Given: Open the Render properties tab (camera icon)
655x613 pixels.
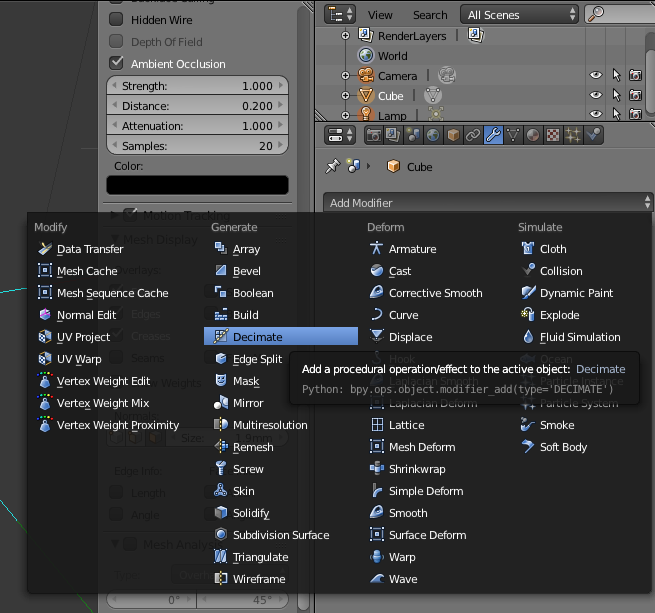Looking at the screenshot, I should pyautogui.click(x=373, y=135).
